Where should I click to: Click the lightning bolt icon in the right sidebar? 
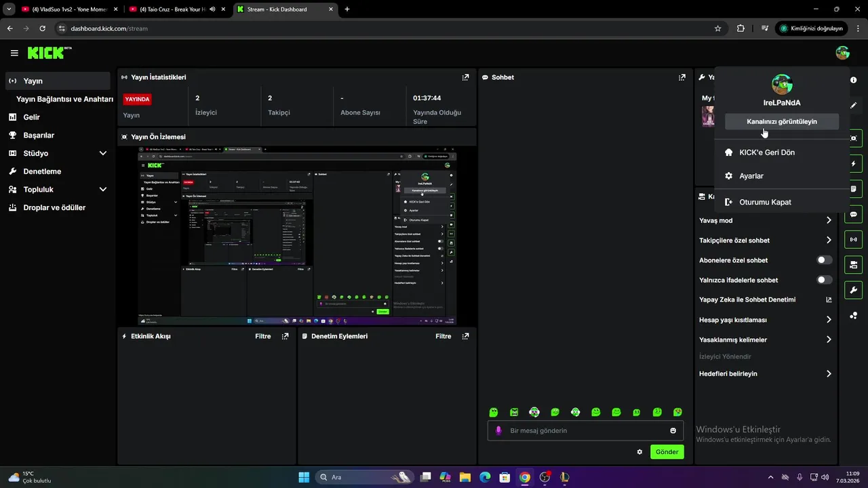coord(854,164)
